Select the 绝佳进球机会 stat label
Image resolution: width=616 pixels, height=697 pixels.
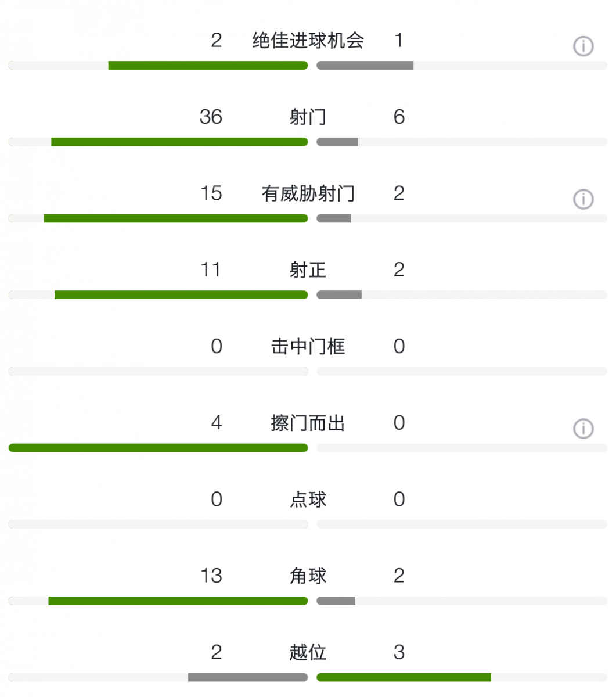pyautogui.click(x=308, y=40)
